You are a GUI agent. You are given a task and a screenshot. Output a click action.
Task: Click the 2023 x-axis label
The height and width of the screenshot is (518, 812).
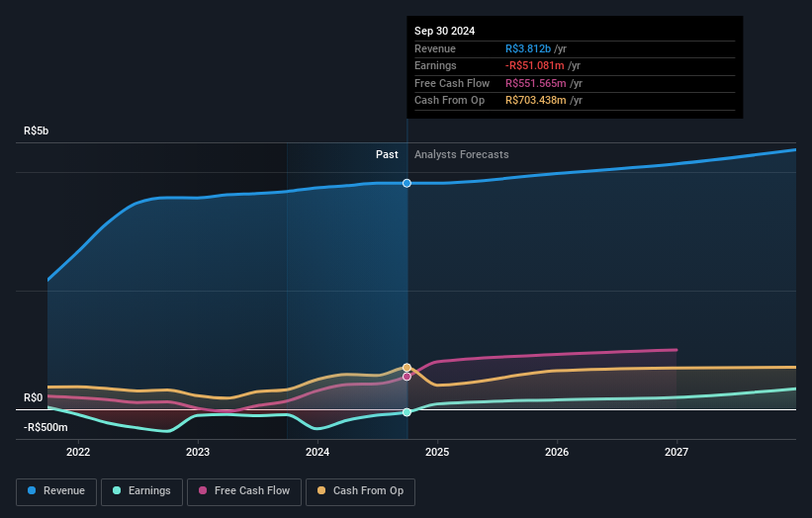coord(198,453)
